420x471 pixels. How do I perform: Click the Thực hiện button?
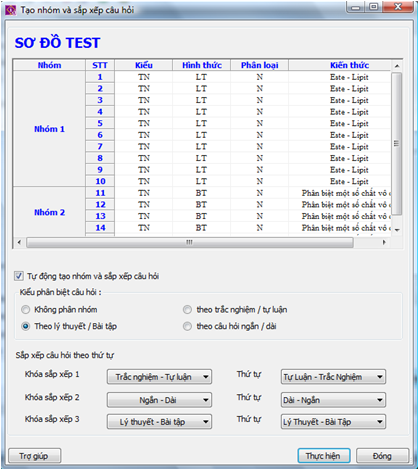point(324,456)
